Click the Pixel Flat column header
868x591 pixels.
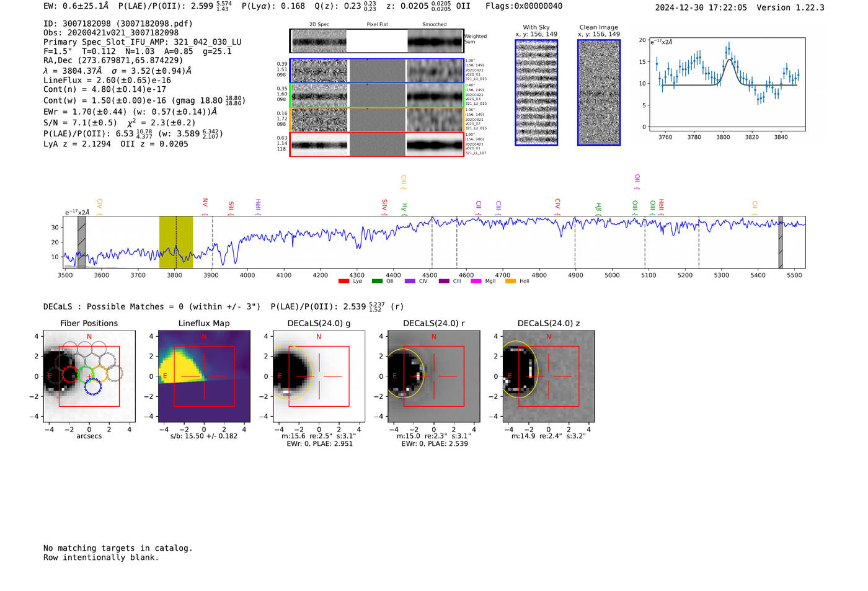coord(377,25)
